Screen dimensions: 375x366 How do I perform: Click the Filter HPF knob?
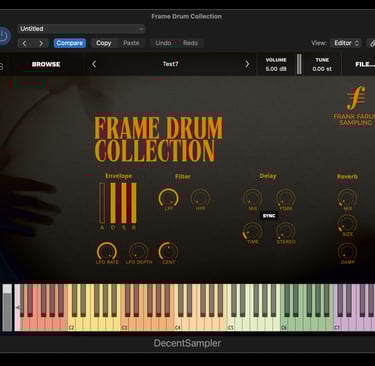(x=200, y=198)
